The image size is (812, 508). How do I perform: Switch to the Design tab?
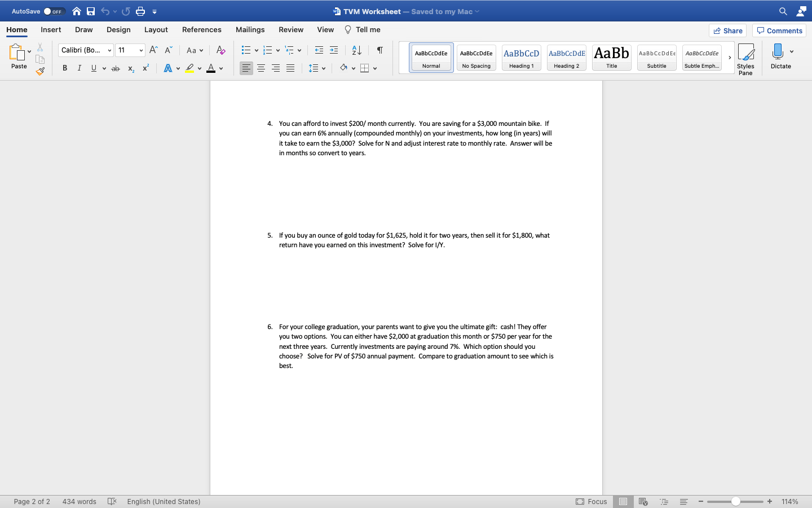coord(118,30)
